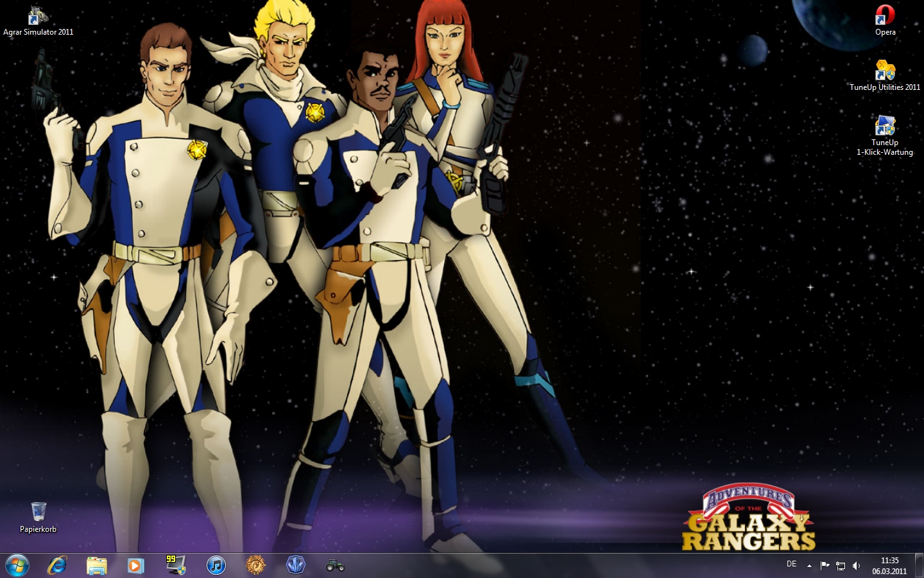Expand hidden system tray icons arrow

pos(809,566)
